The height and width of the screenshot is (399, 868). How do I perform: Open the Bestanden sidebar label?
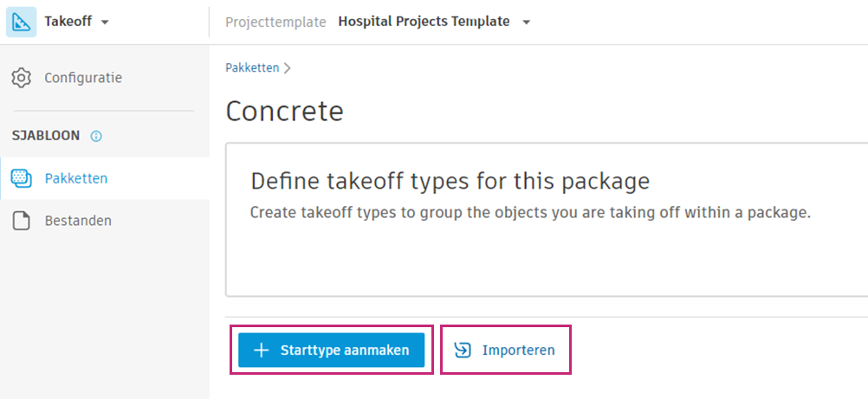78,221
